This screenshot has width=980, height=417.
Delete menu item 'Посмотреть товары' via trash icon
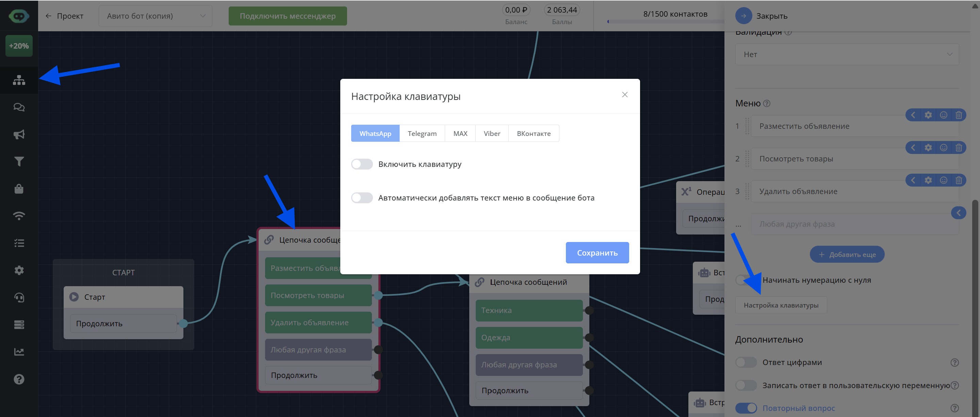959,147
